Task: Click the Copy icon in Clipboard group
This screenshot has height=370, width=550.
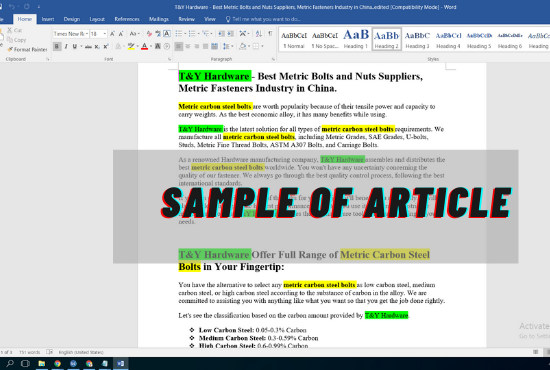Action: coord(10,40)
